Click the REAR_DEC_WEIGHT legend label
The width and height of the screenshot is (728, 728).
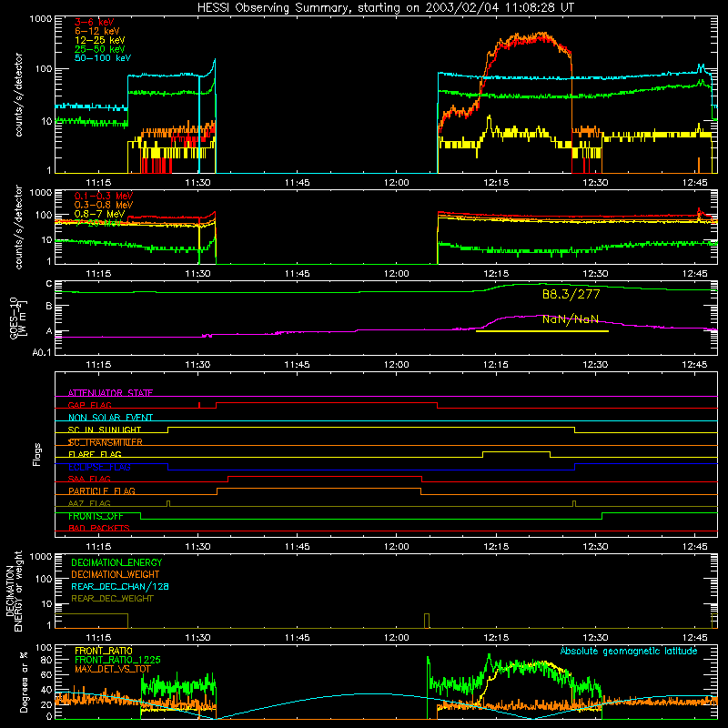[x=112, y=599]
